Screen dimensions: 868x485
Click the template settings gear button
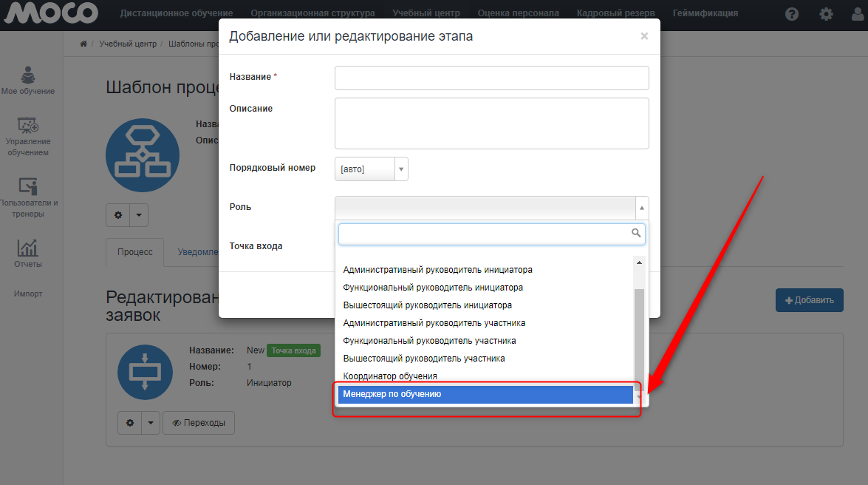[118, 215]
